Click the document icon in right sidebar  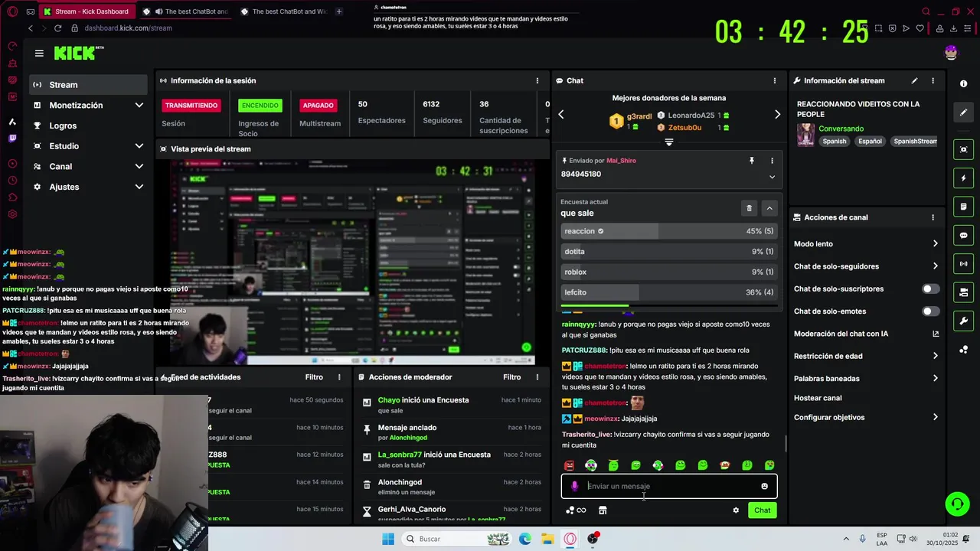[964, 207]
